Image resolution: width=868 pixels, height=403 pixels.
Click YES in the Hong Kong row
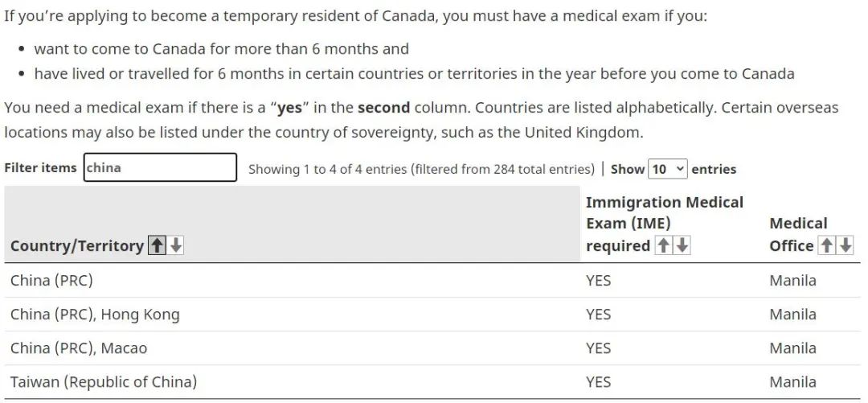(599, 315)
